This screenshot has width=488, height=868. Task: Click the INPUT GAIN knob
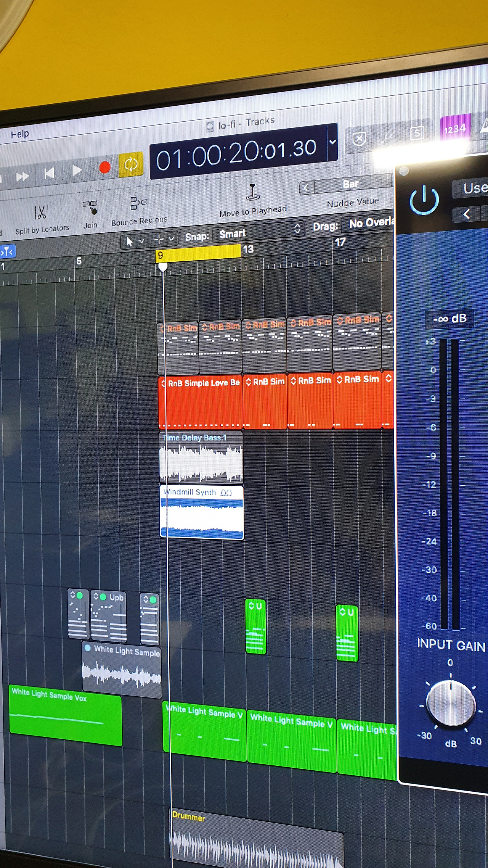(450, 702)
